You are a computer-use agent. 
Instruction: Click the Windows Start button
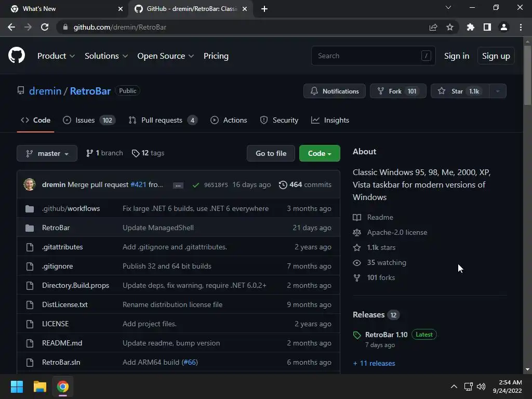tap(17, 387)
